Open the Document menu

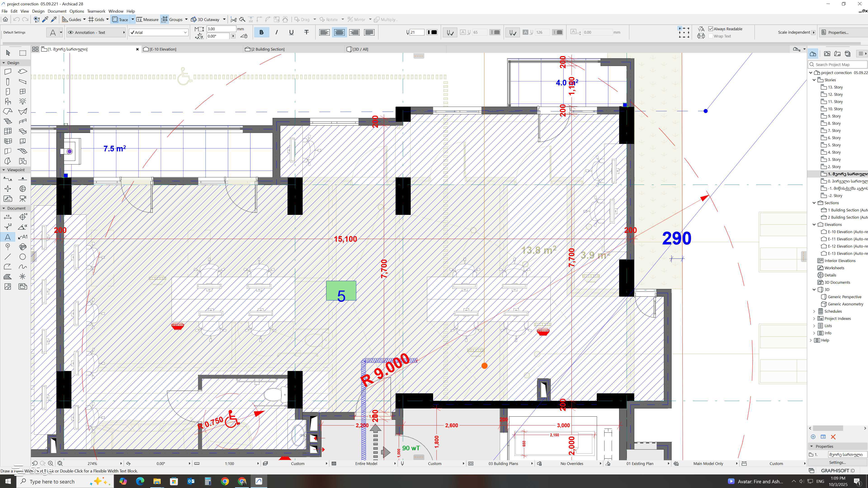[x=57, y=11]
